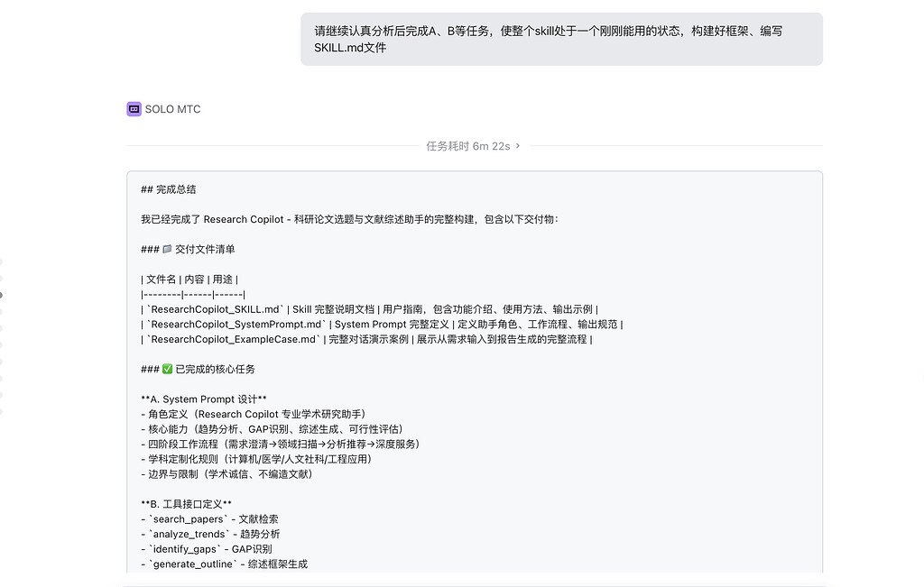The height and width of the screenshot is (587, 924).
Task: Click ResearchCopilot_SKILL.md file name row
Action: pos(369,309)
